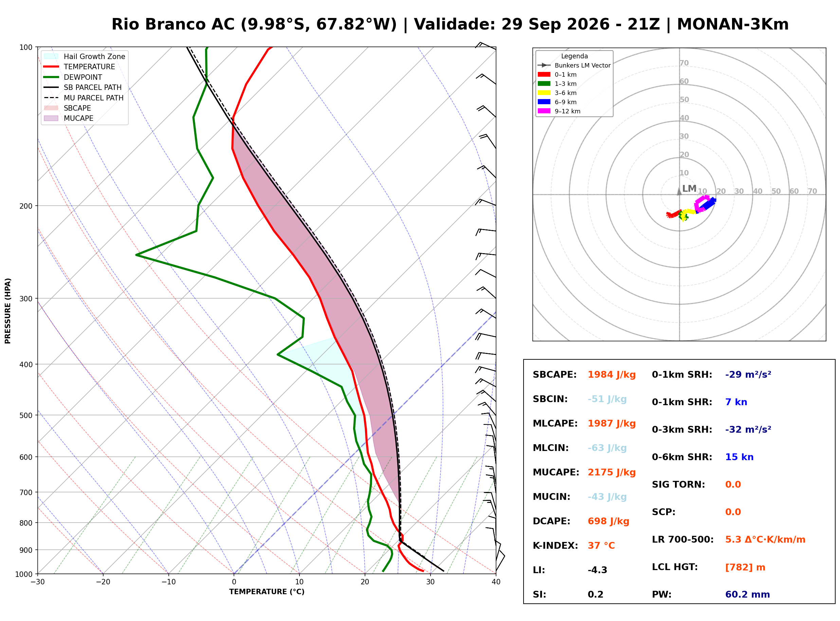
Task: Click the SBCAPE value 1984 J/kg
Action: (612, 375)
